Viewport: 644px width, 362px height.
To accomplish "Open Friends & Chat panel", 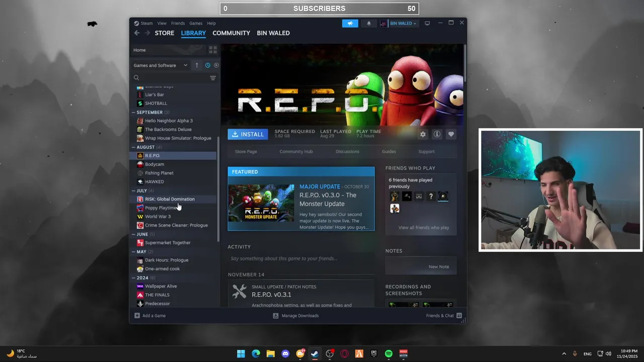I will pos(444,316).
